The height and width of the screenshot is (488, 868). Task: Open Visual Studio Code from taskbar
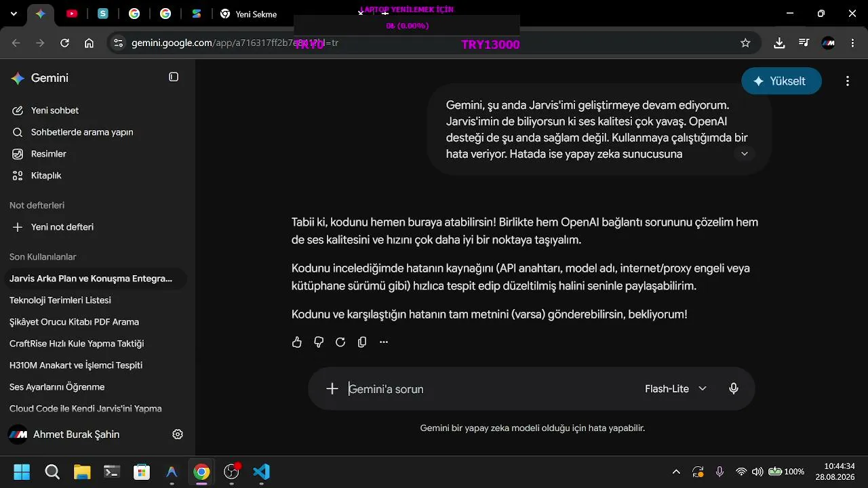click(x=261, y=472)
